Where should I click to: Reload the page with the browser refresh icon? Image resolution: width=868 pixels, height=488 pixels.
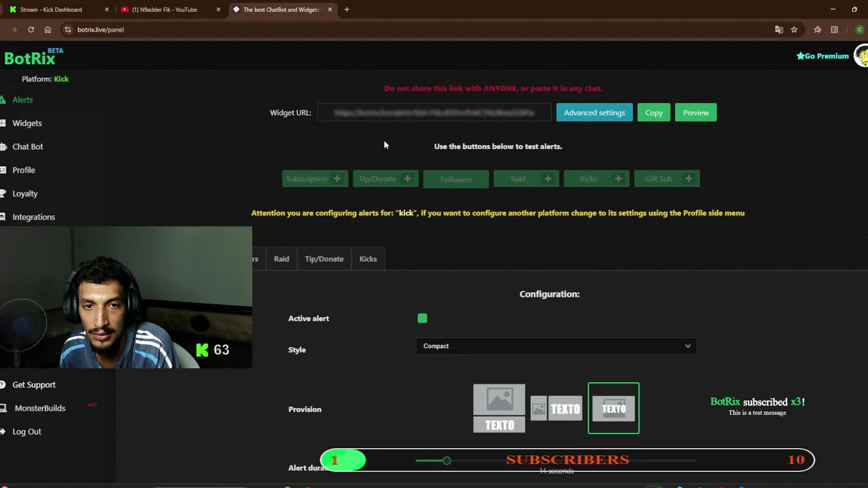tap(31, 30)
